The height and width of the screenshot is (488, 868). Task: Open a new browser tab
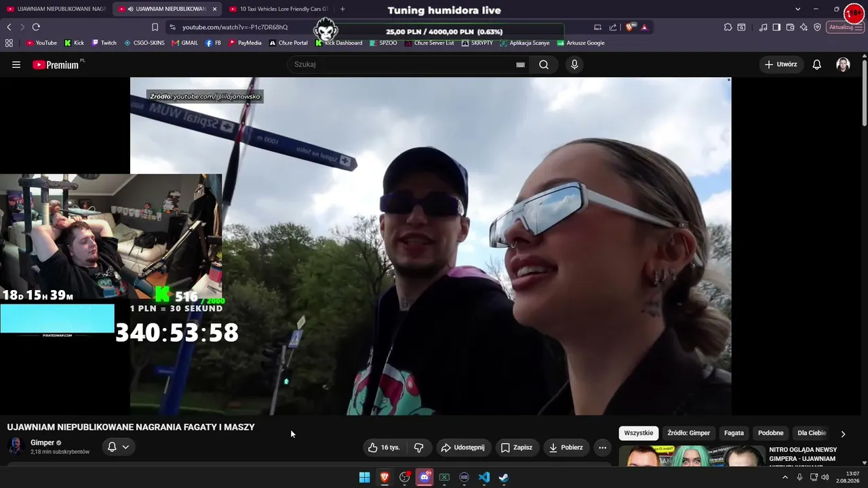(x=342, y=9)
